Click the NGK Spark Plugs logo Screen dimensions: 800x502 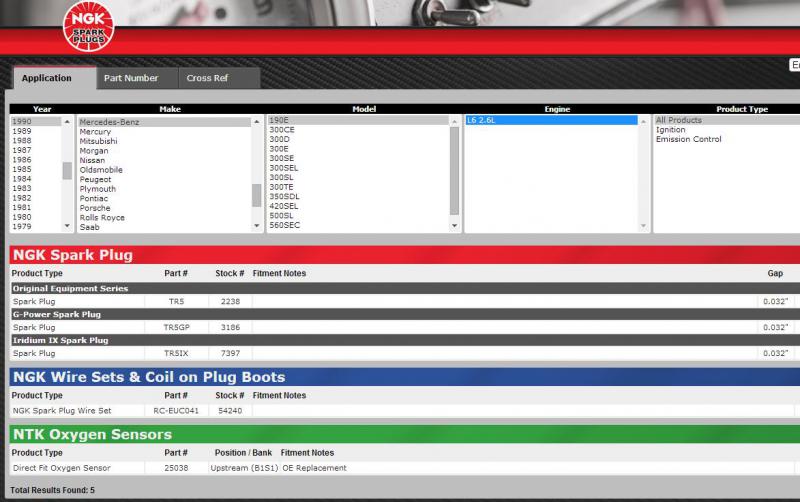(x=88, y=26)
